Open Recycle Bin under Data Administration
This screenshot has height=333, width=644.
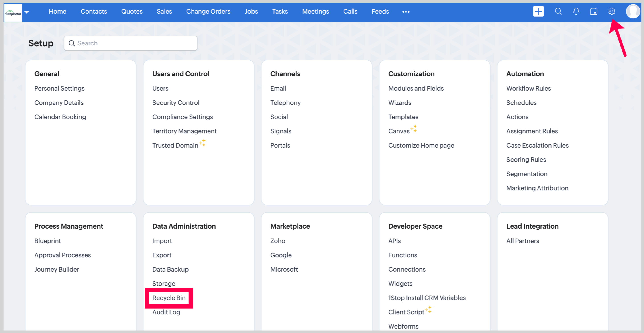pos(169,298)
